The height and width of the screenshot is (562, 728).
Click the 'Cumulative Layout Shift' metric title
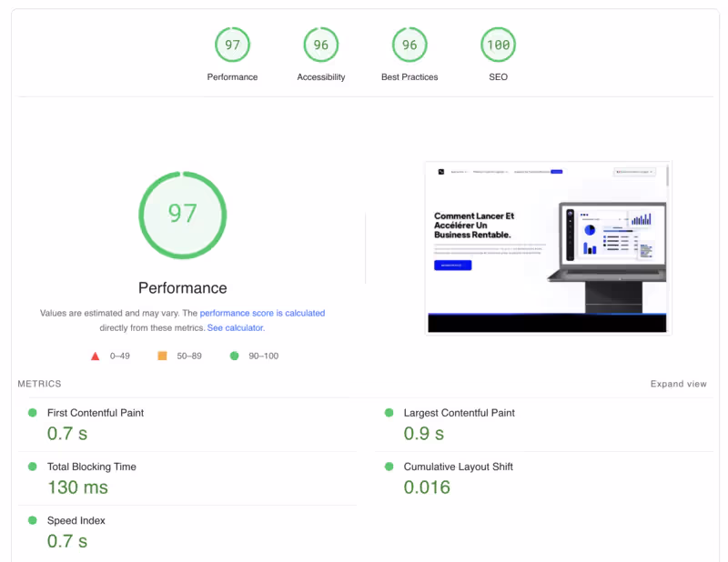459,467
